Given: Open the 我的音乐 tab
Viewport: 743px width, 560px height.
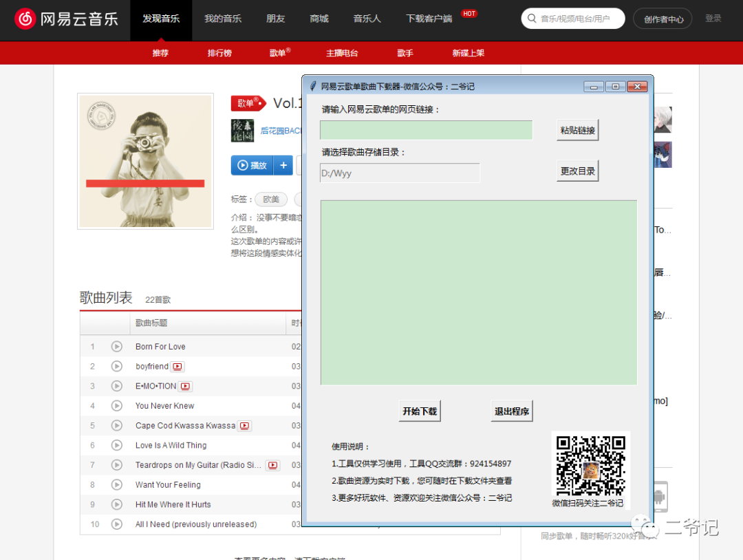Looking at the screenshot, I should tap(223, 19).
